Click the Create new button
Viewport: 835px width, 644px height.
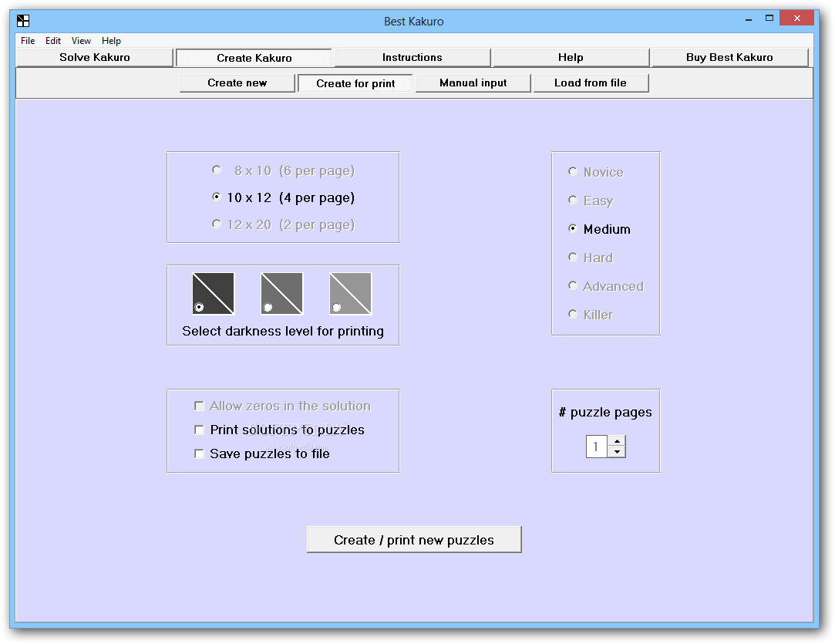237,83
